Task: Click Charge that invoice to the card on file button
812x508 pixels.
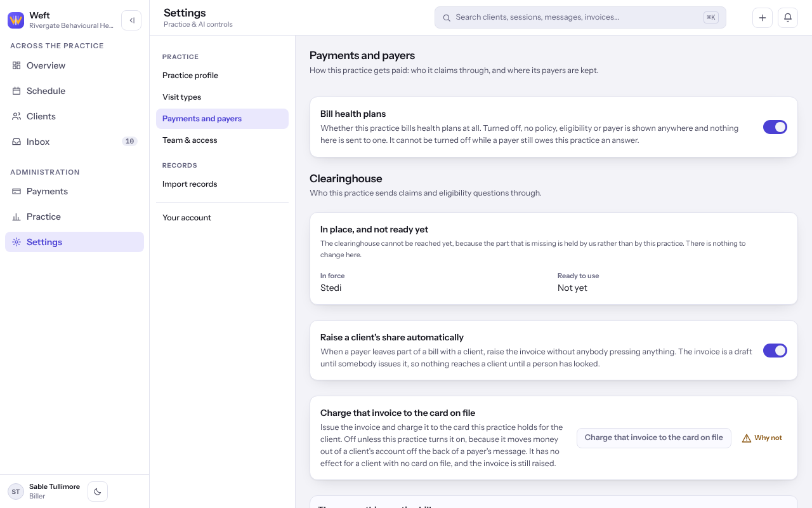Action: pyautogui.click(x=654, y=438)
